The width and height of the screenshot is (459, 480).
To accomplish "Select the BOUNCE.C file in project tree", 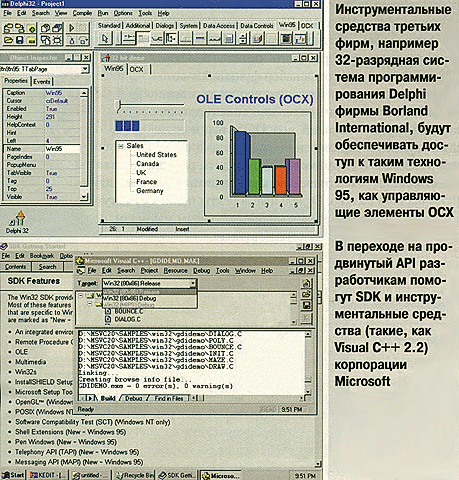I will coord(128,311).
